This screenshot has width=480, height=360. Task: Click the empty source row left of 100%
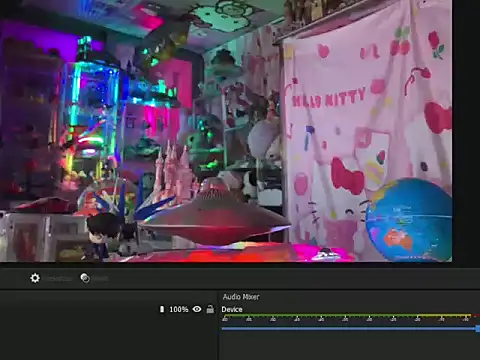(78, 309)
